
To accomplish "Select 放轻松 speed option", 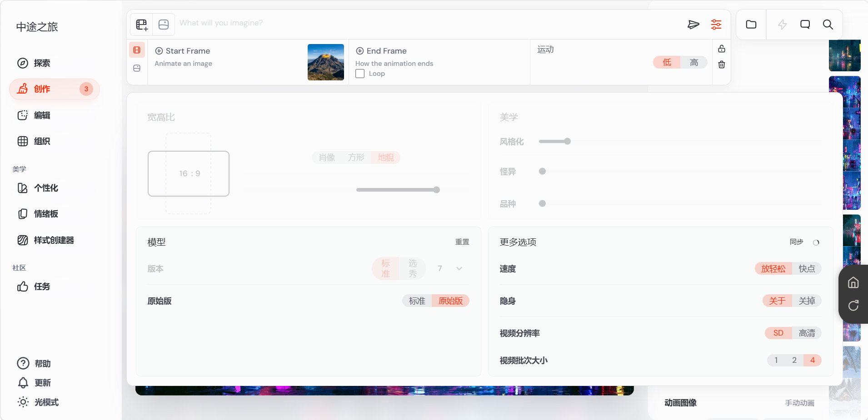I will (x=773, y=269).
